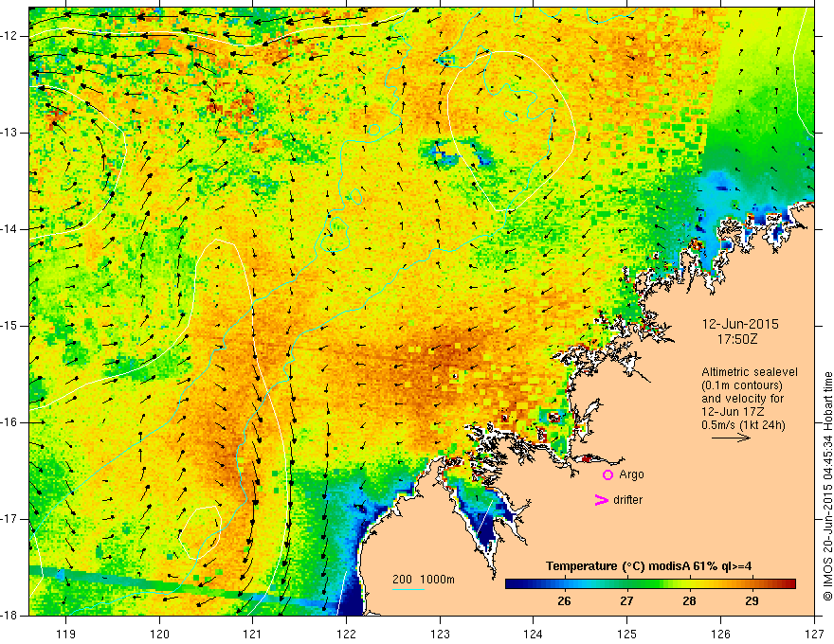Screen dimensions: 834x644
Task: Click latitude axis label '-12'
Action: (9, 36)
